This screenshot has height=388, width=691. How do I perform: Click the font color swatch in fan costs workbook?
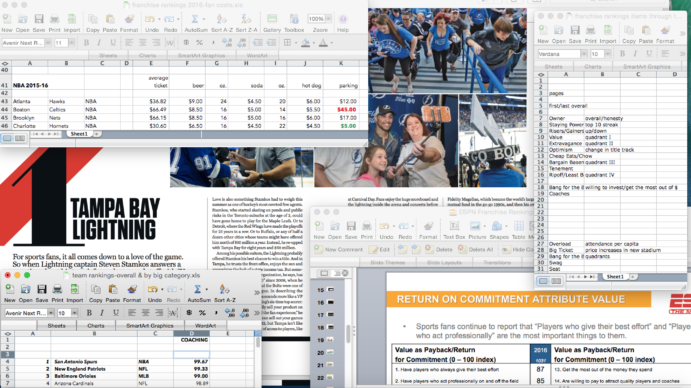pyautogui.click(x=323, y=43)
